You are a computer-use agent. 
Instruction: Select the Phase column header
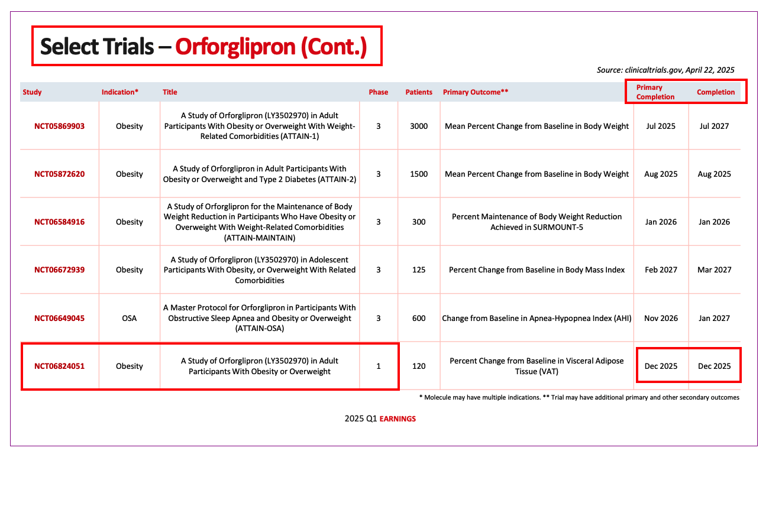click(x=378, y=92)
